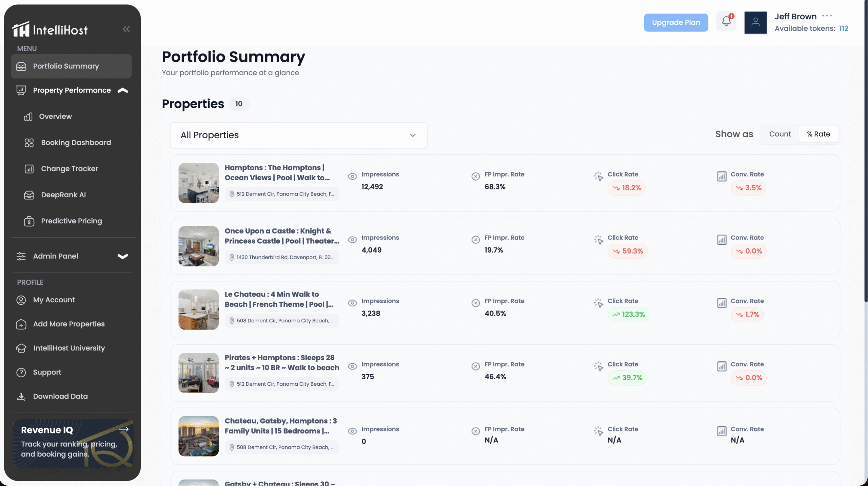Screen dimensions: 868x486
Task: Open IntelliHost University link
Action: tap(69, 348)
